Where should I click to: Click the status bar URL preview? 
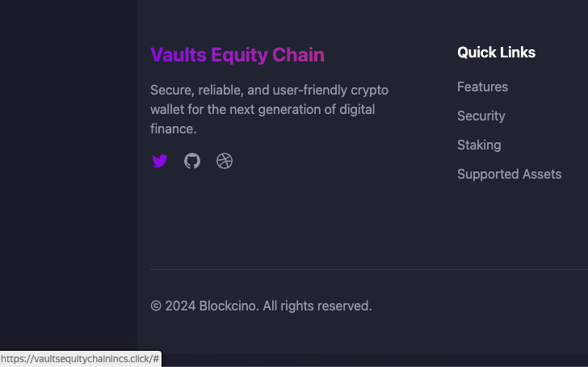point(80,358)
